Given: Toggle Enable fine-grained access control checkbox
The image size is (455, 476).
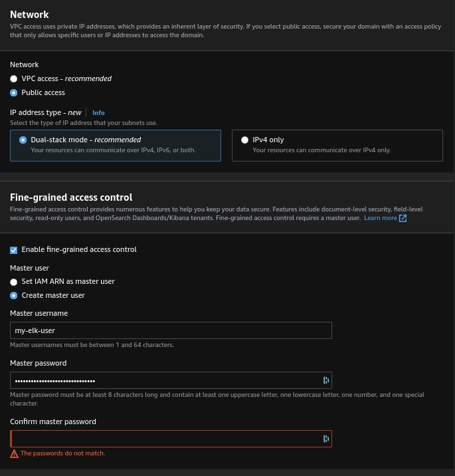Looking at the screenshot, I should [14, 250].
